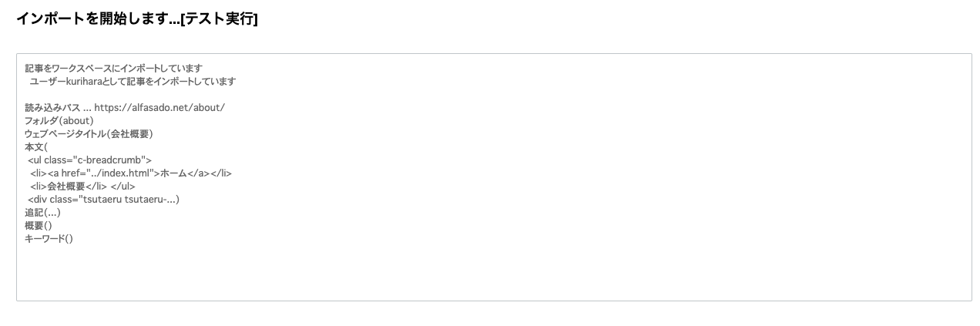Click the '[テスト実行]' text in the heading
Image resolution: width=980 pixels, height=326 pixels.
pos(219,19)
